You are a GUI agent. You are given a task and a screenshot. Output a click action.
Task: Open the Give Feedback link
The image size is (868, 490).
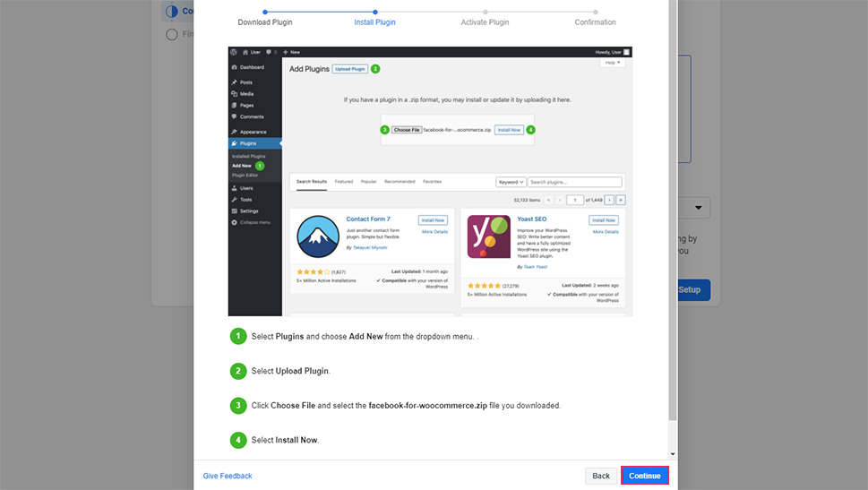pos(228,476)
